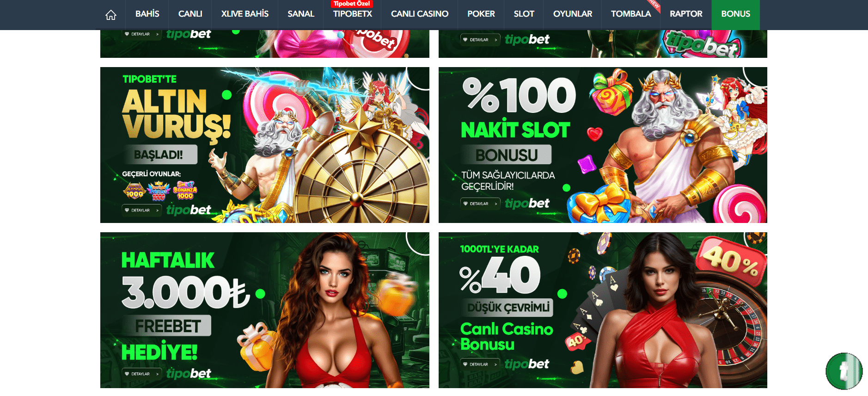Click DETAYLAR on Altın Vuruş banner
868x396 pixels.
142,210
